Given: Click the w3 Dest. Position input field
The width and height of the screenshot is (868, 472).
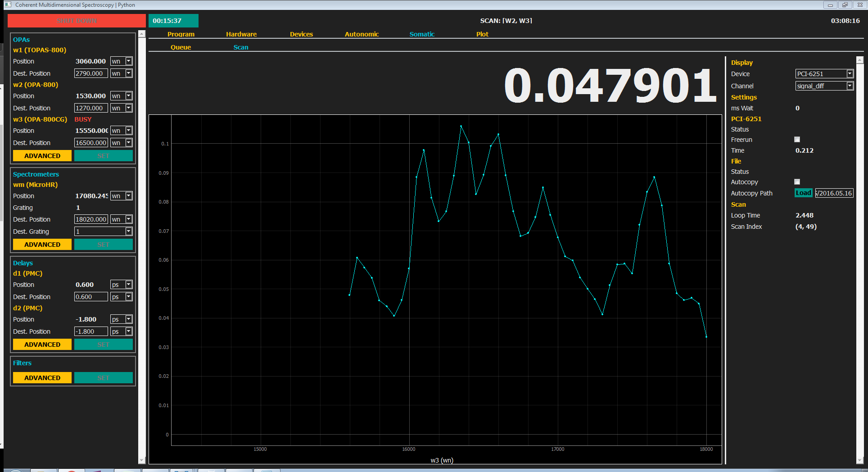Looking at the screenshot, I should point(91,143).
